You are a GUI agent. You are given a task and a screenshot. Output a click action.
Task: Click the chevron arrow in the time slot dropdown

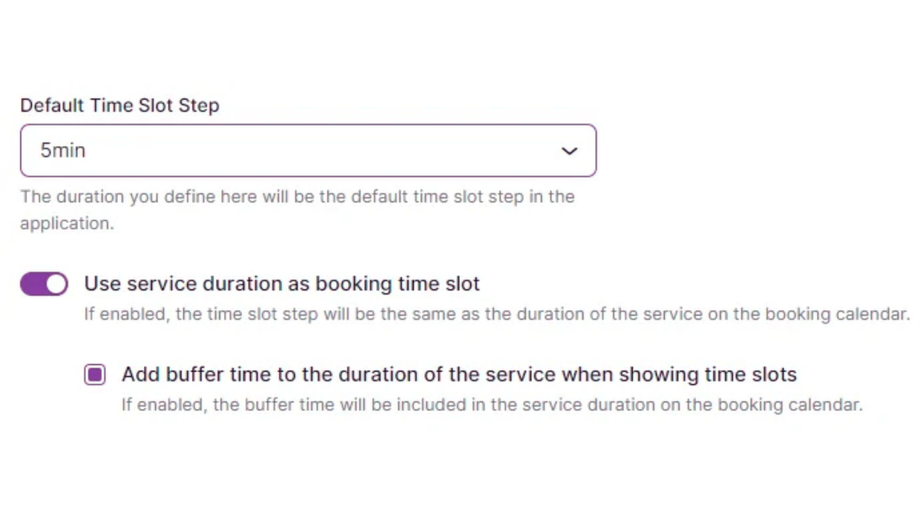pyautogui.click(x=569, y=151)
